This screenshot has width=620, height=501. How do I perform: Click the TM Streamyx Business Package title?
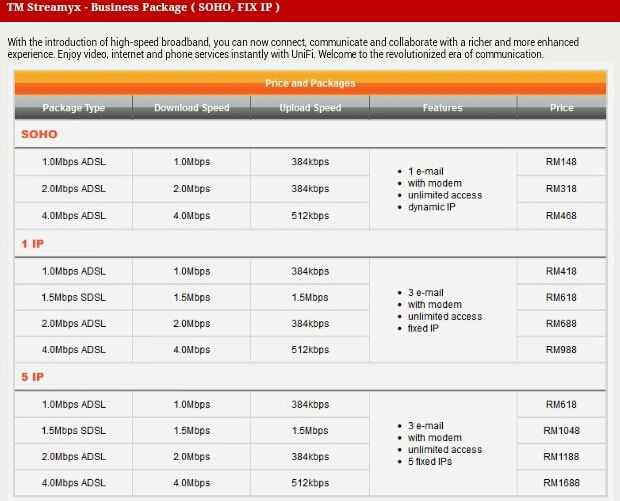(143, 8)
